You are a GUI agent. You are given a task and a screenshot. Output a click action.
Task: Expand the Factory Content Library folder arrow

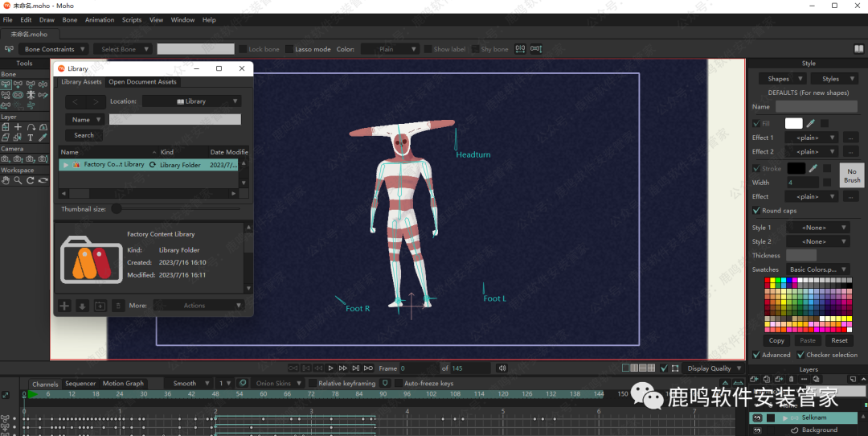(66, 164)
